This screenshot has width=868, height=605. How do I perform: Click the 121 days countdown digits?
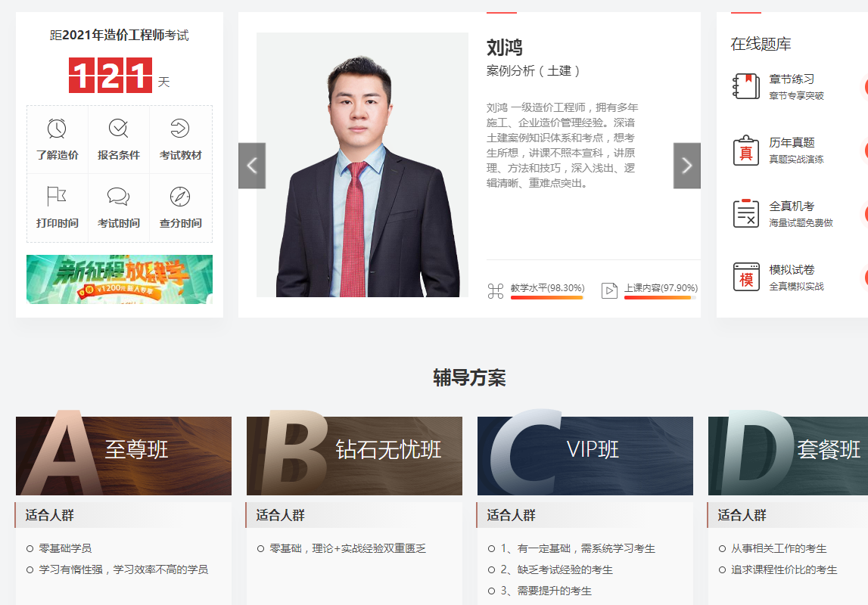110,75
